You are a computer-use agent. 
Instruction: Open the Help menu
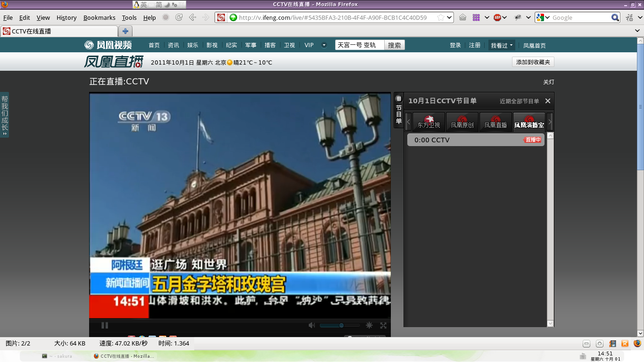coord(149,17)
